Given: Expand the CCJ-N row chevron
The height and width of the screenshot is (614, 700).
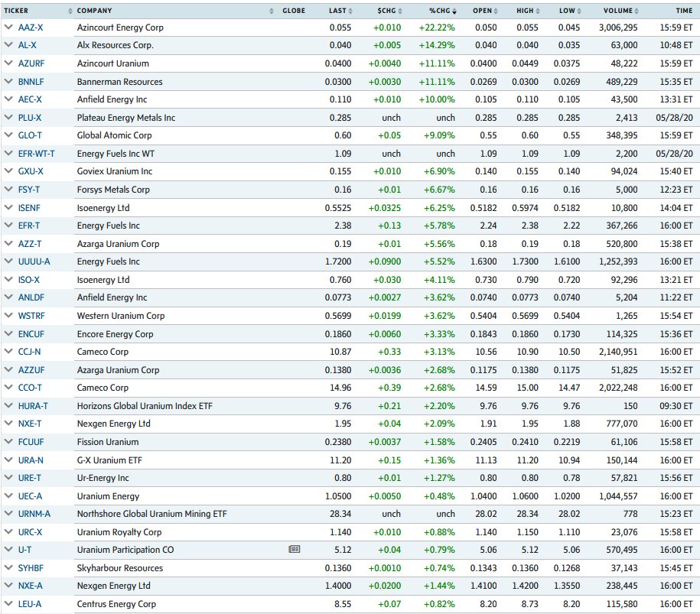Looking at the screenshot, I should [x=8, y=352].
